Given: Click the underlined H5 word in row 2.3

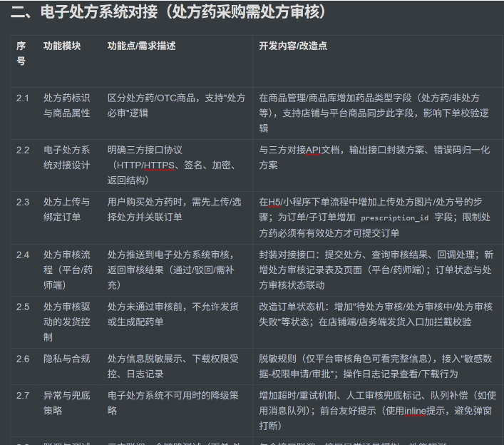Looking at the screenshot, I should [274, 202].
